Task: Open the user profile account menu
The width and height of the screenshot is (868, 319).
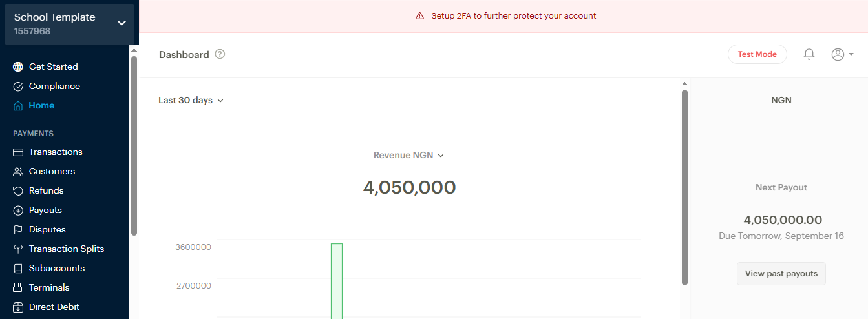Action: click(842, 55)
